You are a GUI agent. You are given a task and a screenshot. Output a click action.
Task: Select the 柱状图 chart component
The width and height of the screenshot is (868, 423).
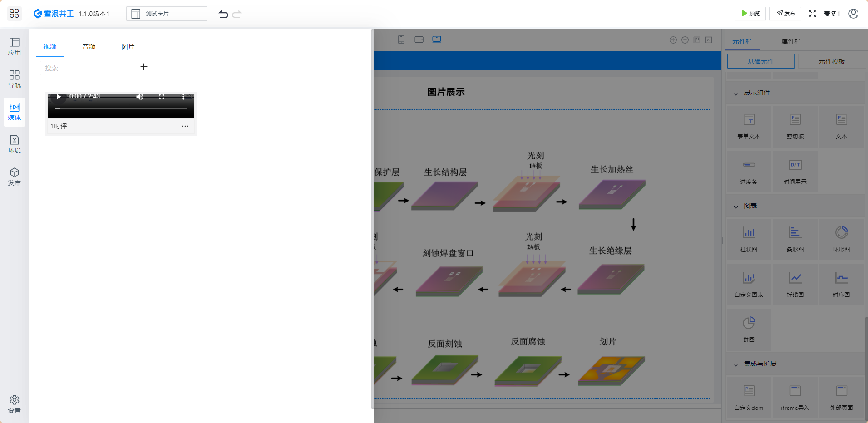(749, 240)
